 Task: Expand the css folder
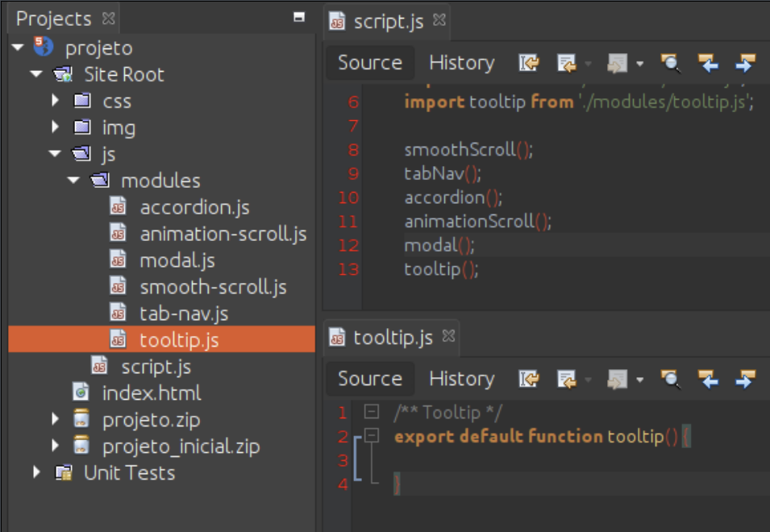point(56,102)
